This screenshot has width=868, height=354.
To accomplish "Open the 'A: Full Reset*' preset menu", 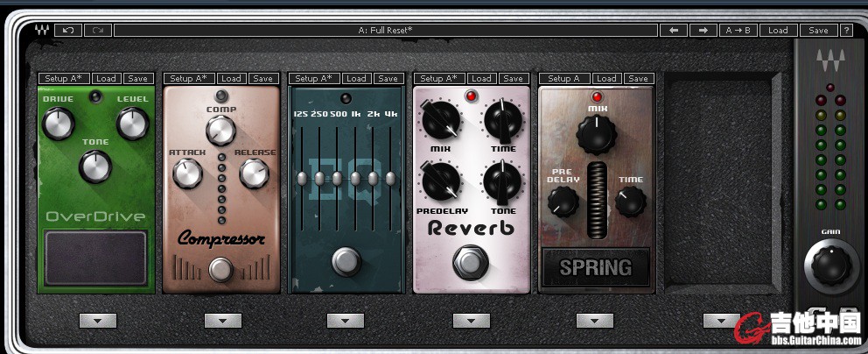I will [x=385, y=30].
